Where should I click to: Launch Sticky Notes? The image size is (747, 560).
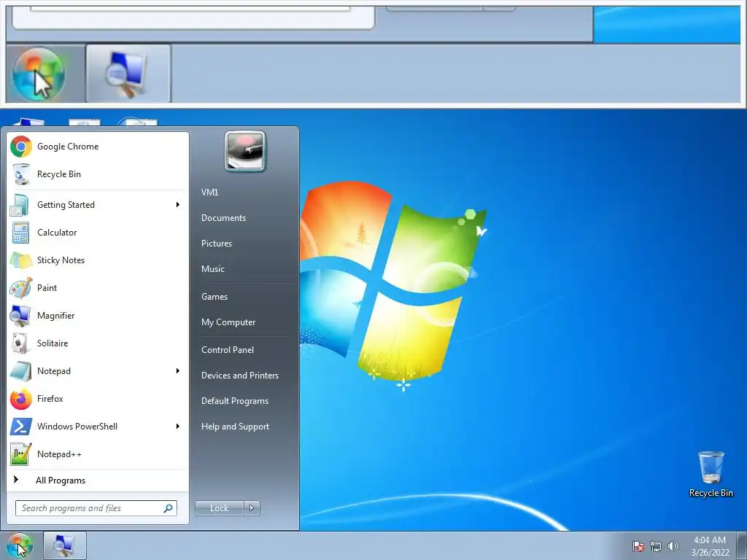coord(98,260)
